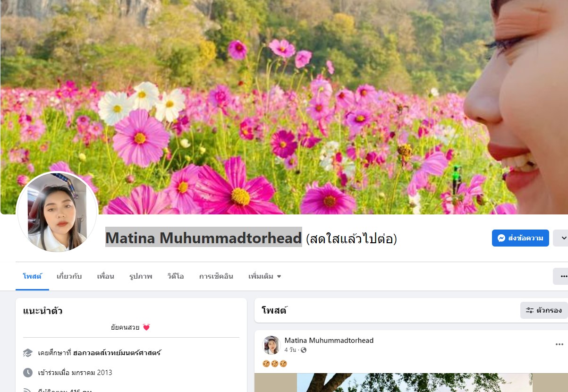568x392 pixels.
Task: Click the small avatar in the post header
Action: click(x=271, y=345)
